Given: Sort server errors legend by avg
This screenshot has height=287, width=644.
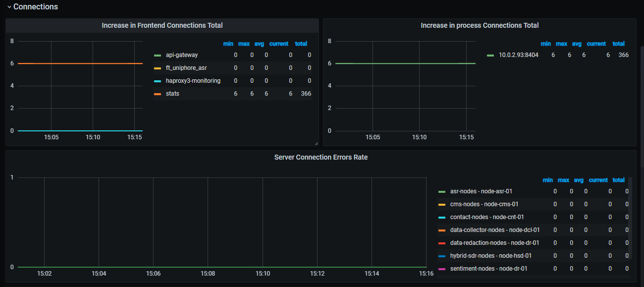Looking at the screenshot, I should [579, 180].
